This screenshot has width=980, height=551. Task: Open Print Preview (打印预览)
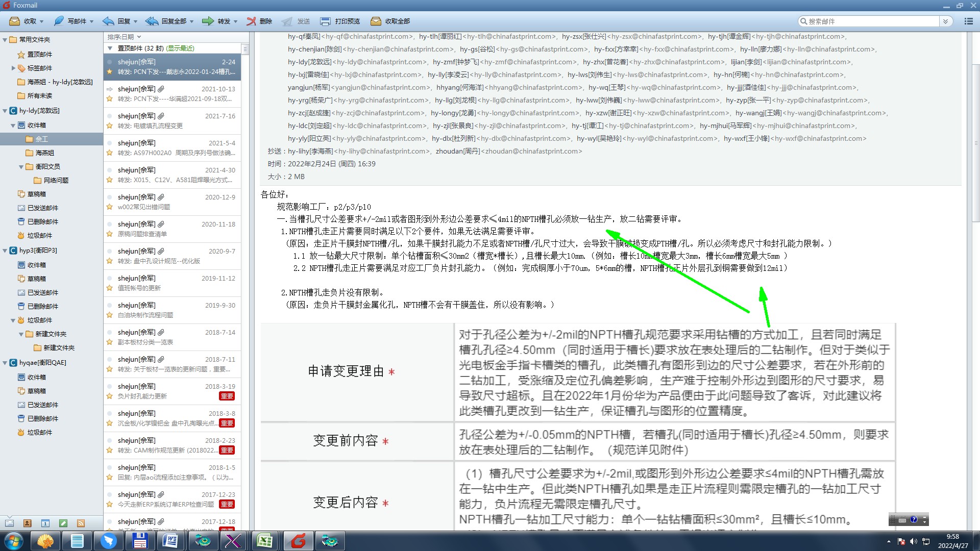coord(340,21)
